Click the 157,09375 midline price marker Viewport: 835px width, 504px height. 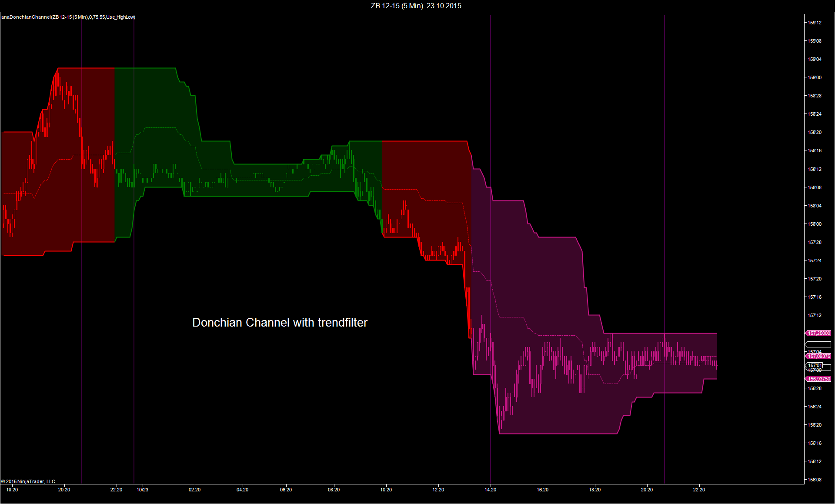point(818,356)
